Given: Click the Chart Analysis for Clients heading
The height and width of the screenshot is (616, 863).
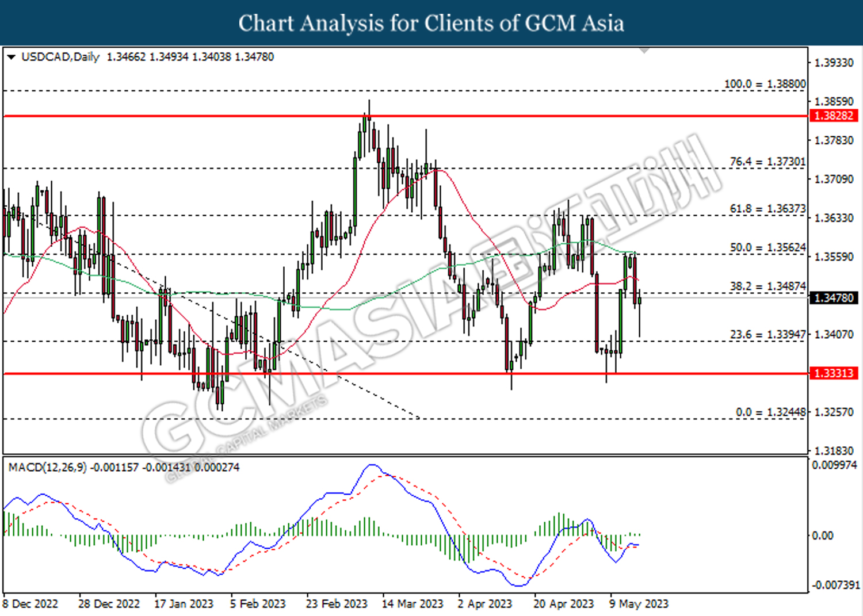Looking at the screenshot, I should click(x=431, y=23).
